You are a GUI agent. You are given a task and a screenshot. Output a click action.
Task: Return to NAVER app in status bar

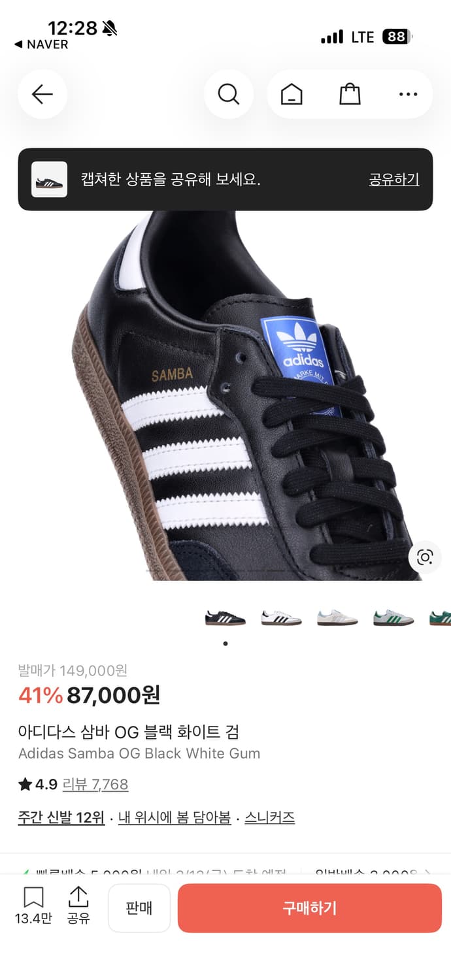(x=41, y=44)
